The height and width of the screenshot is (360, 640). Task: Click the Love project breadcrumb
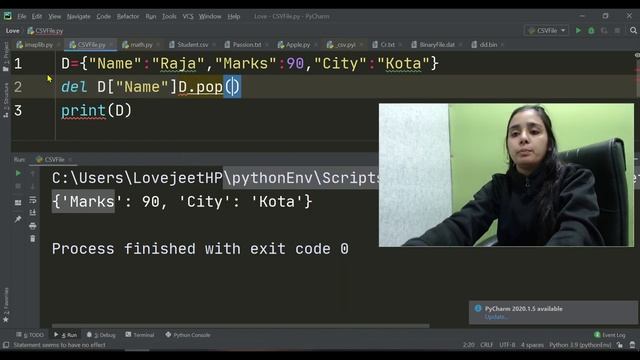pos(12,31)
